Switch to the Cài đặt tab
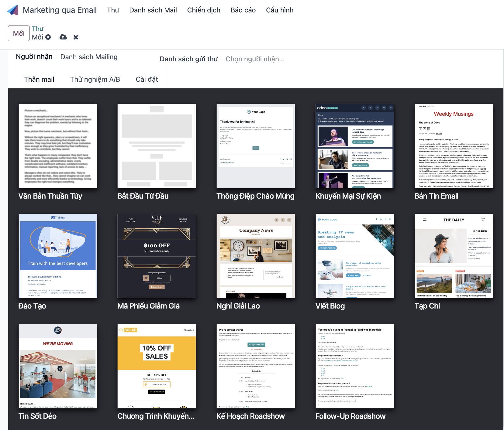The width and height of the screenshot is (504, 430). (x=147, y=80)
